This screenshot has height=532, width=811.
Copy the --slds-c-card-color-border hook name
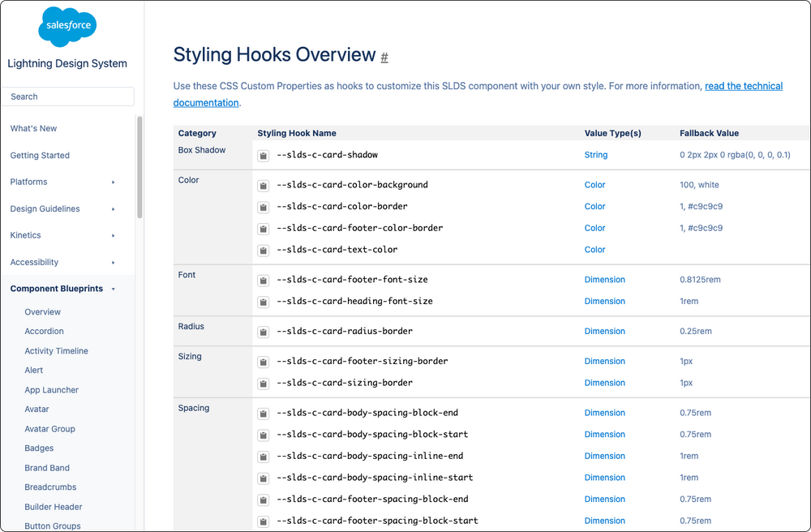click(263, 207)
